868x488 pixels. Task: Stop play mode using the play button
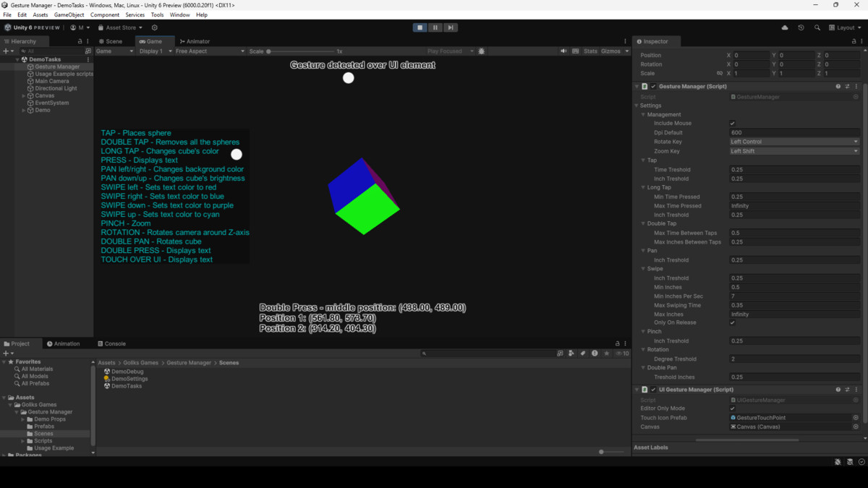click(420, 27)
